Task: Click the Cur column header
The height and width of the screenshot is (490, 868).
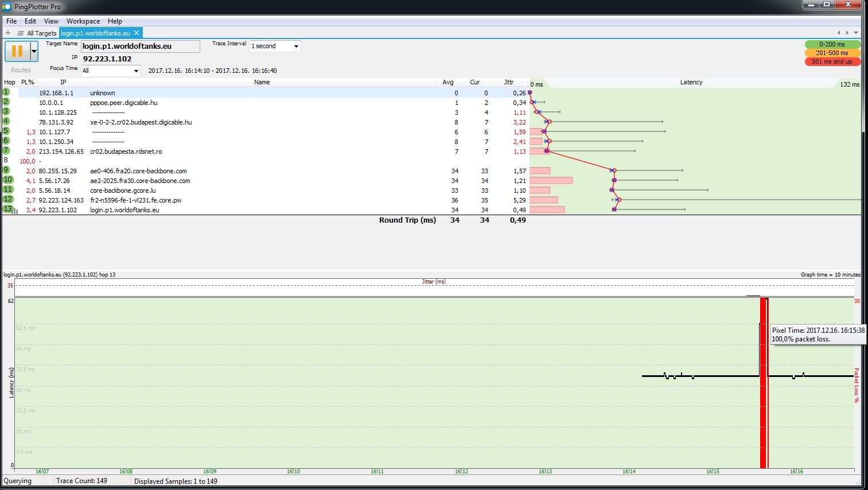Action: 475,82
